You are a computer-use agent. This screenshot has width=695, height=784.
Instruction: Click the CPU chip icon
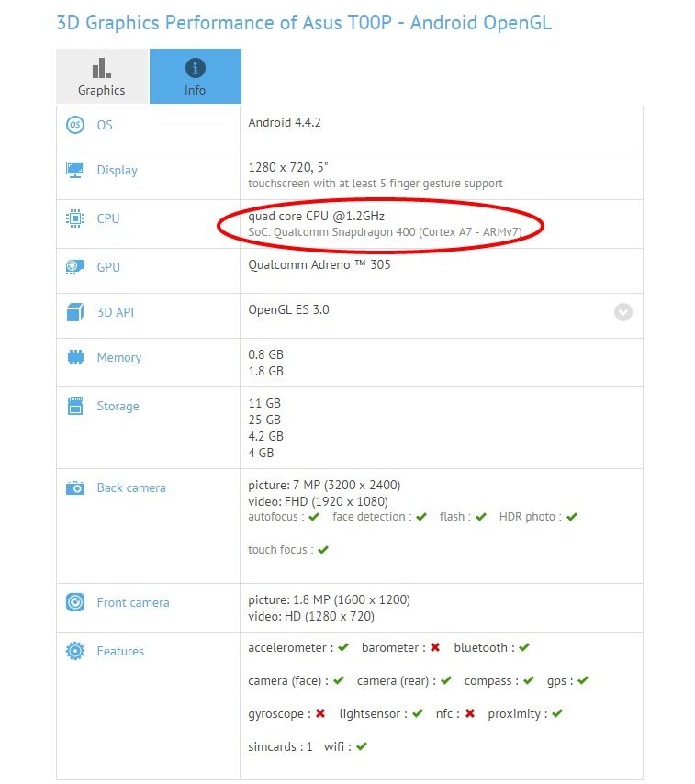(75, 218)
